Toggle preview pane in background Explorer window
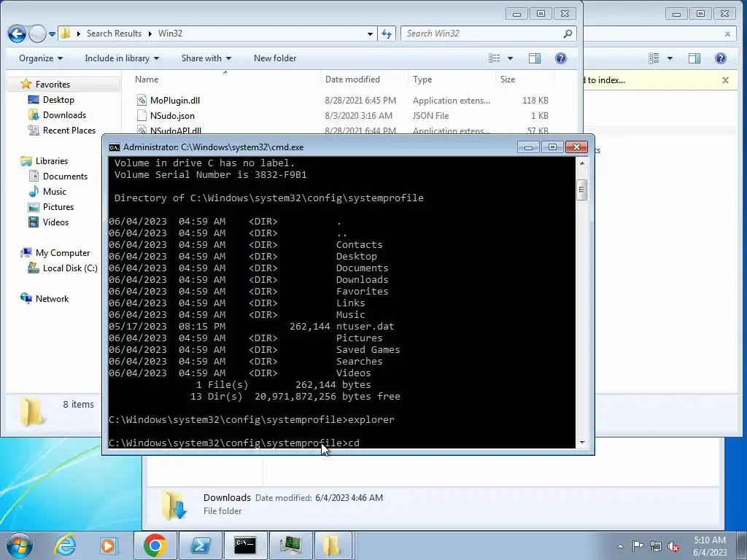 coord(694,58)
